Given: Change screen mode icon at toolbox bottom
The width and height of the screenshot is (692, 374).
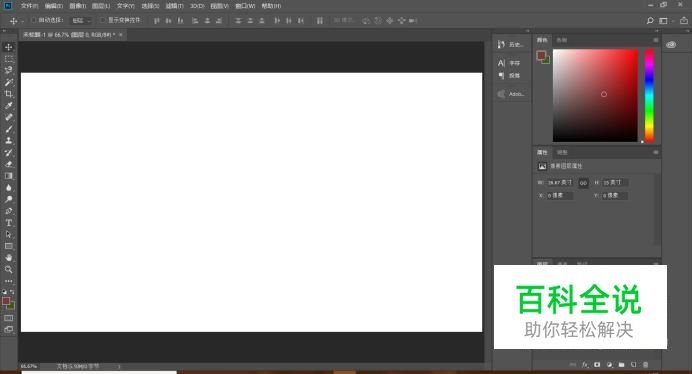Looking at the screenshot, I should coord(8,329).
